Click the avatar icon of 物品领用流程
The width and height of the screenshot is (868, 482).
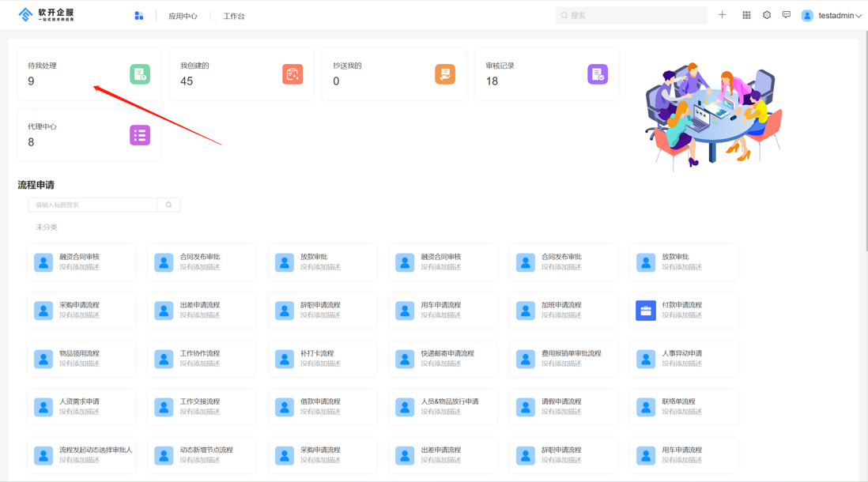coord(43,359)
